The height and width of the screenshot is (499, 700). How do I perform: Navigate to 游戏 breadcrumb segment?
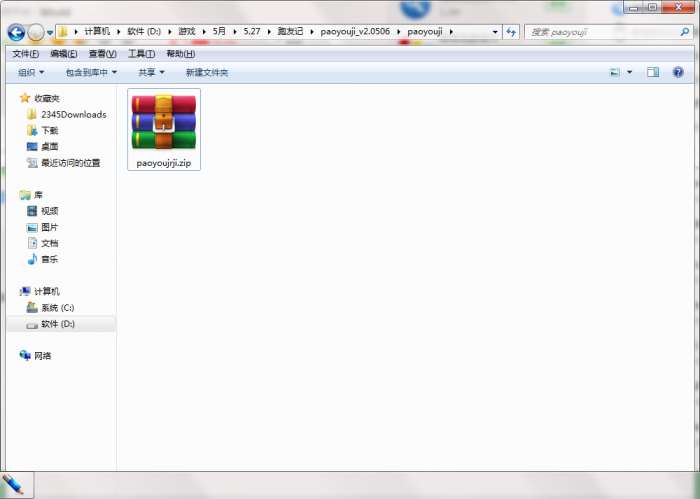pos(187,31)
